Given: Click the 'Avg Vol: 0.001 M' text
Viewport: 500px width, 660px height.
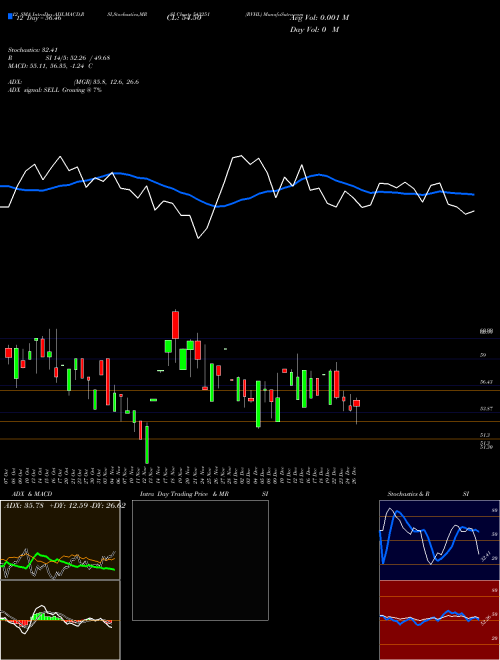Looking at the screenshot, I should (319, 18).
